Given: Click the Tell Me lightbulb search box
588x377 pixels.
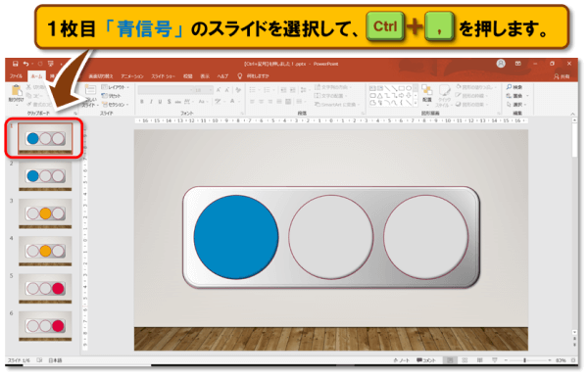Looking at the screenshot, I should [x=254, y=76].
